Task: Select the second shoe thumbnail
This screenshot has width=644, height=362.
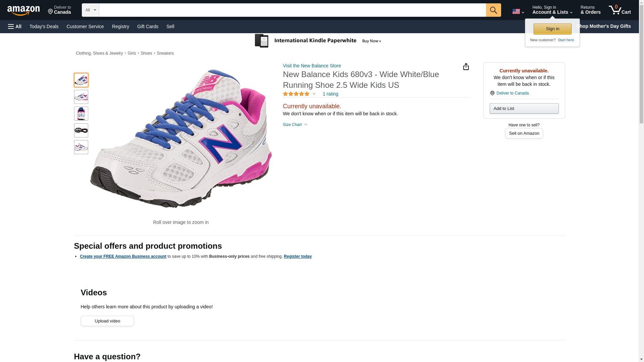Action: click(81, 97)
